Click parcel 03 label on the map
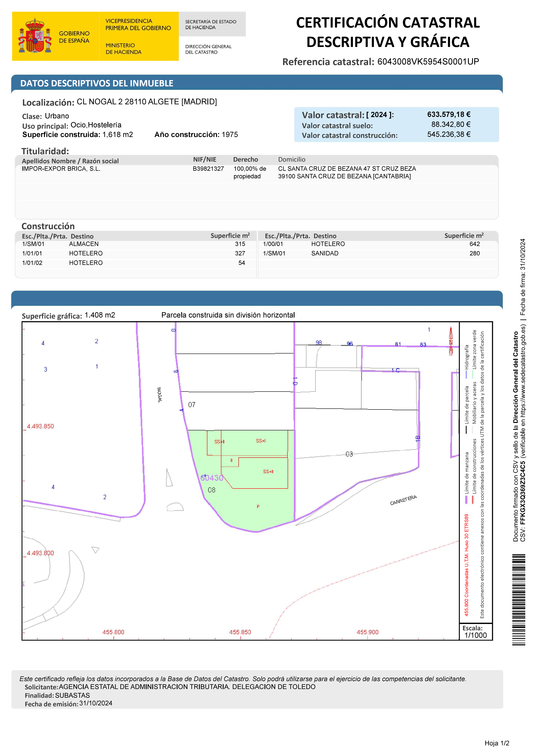The image size is (535, 756). (349, 454)
